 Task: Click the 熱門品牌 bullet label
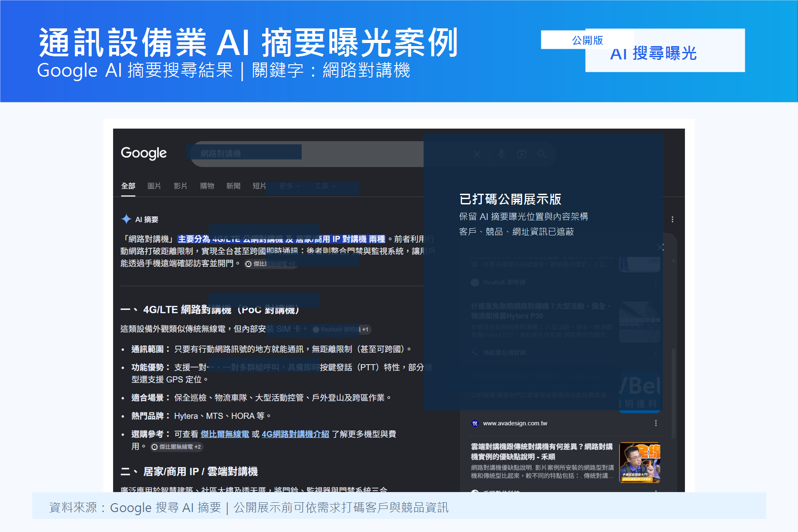151,416
